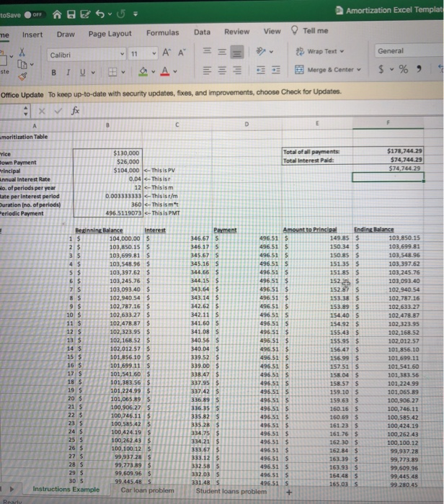Click the Undo arrow icon
This screenshot has height=504, width=444.
click(100, 14)
